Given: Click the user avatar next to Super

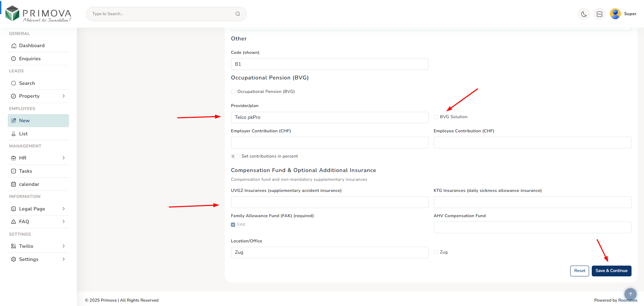Looking at the screenshot, I should click(615, 14).
